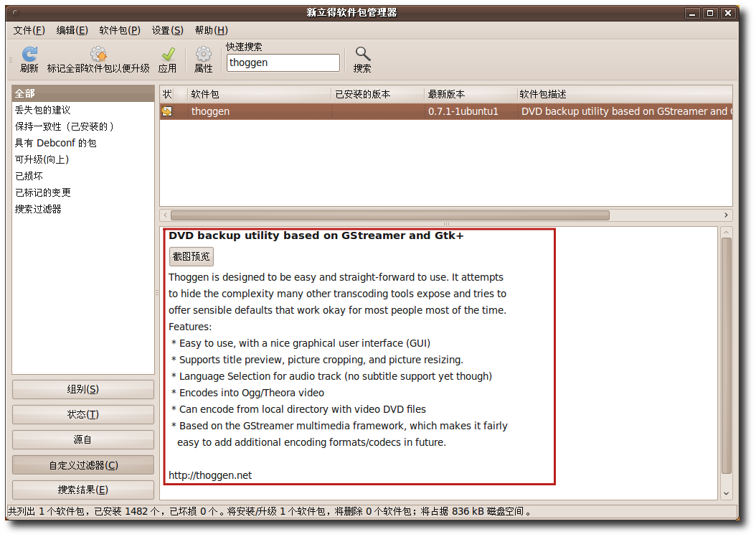The width and height of the screenshot is (756, 537).
Task: Select the 已损坏 filter
Action: click(83, 176)
